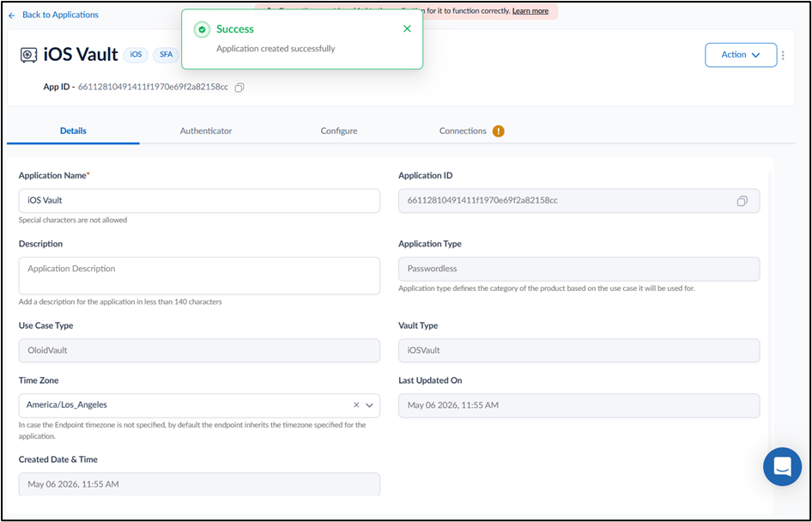Open the Configure tab
The width and height of the screenshot is (812, 522).
pyautogui.click(x=339, y=131)
